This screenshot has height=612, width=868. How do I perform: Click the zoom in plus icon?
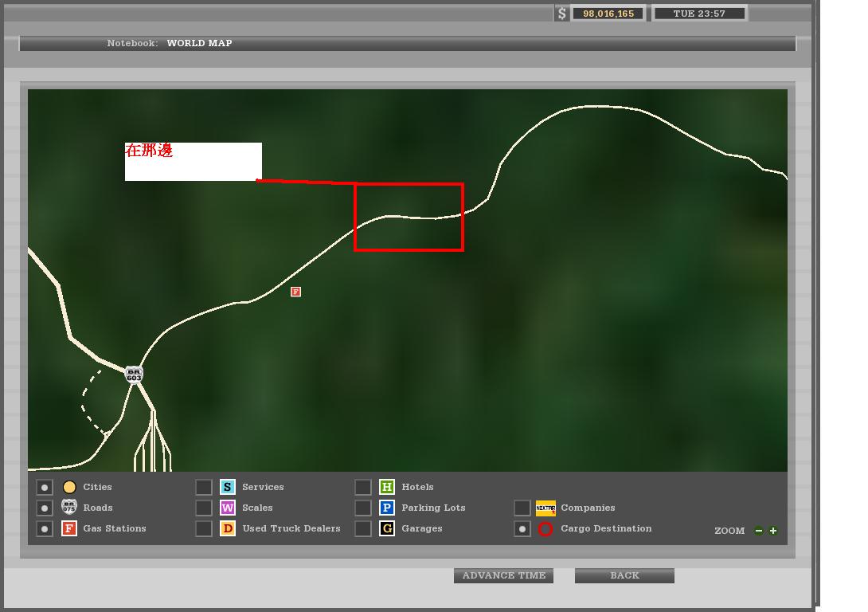pyautogui.click(x=772, y=531)
